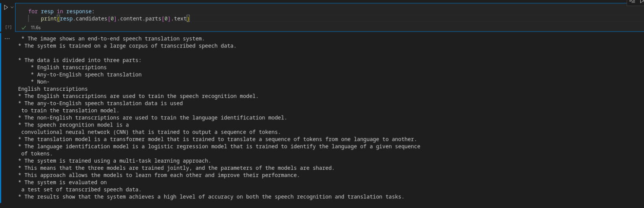This screenshot has height=208, width=644.
Task: Open the run options chevron beside play
Action: (x=12, y=7)
